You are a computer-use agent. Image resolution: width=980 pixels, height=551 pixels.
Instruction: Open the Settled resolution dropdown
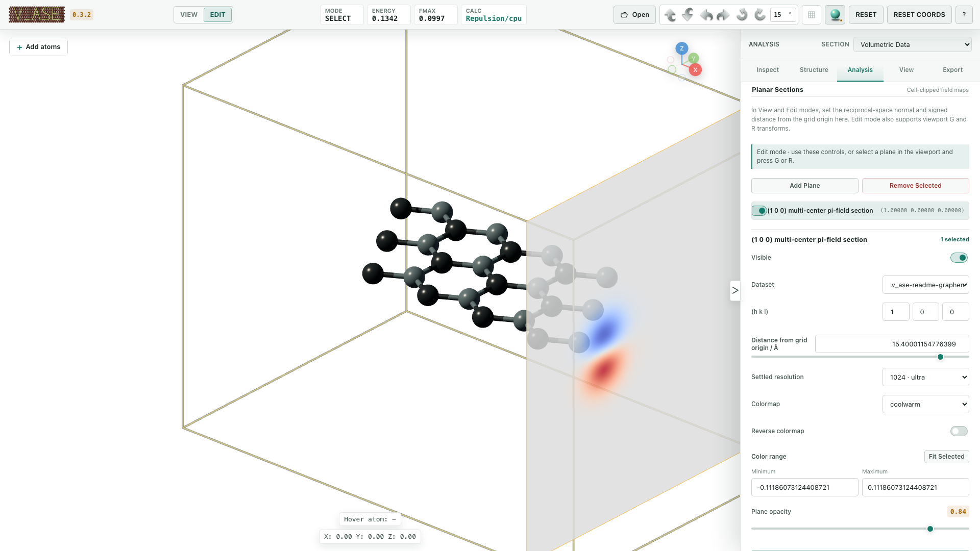coord(925,377)
